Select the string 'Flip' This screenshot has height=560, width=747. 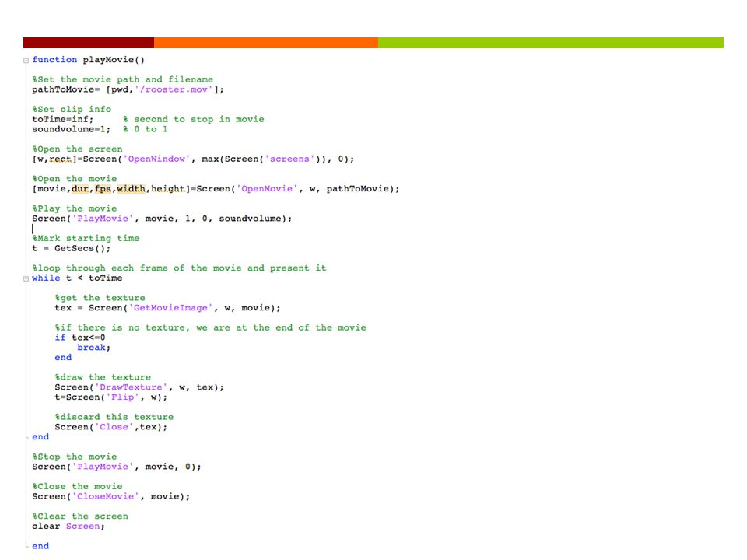click(x=122, y=397)
